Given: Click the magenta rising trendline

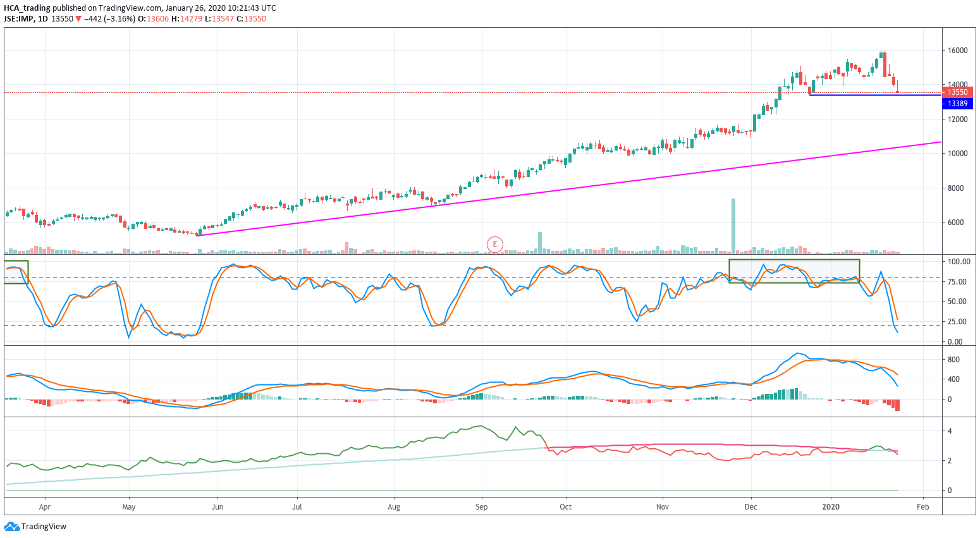Looking at the screenshot, I should pos(569,188).
